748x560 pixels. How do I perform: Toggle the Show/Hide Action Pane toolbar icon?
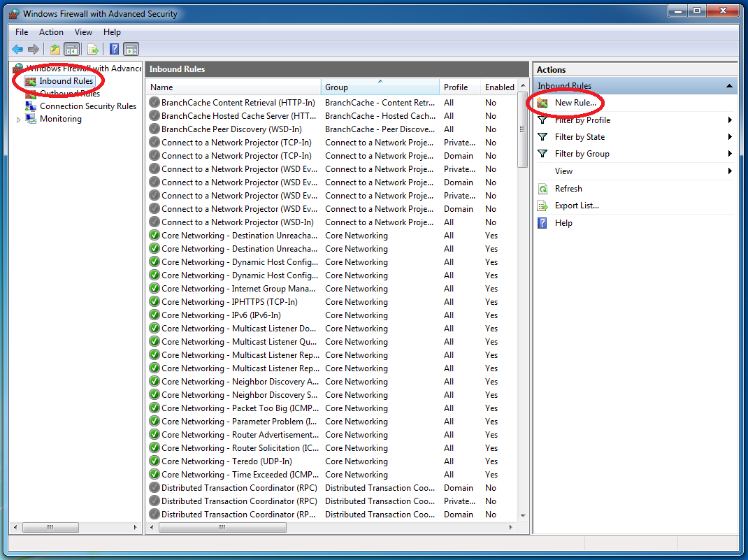131,49
